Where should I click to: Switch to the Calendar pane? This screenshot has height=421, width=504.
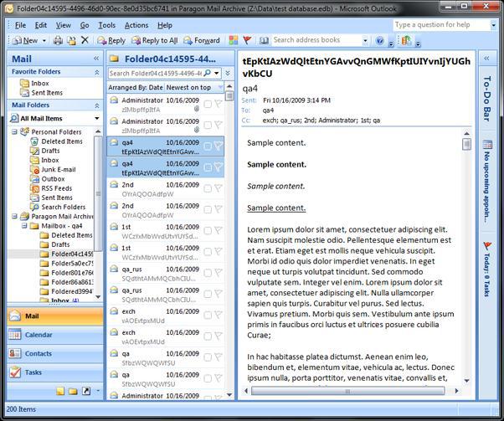coord(55,335)
